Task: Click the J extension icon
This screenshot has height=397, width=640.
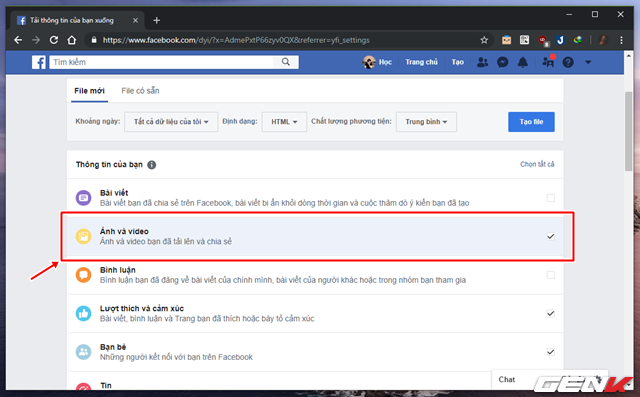Action: coord(560,40)
